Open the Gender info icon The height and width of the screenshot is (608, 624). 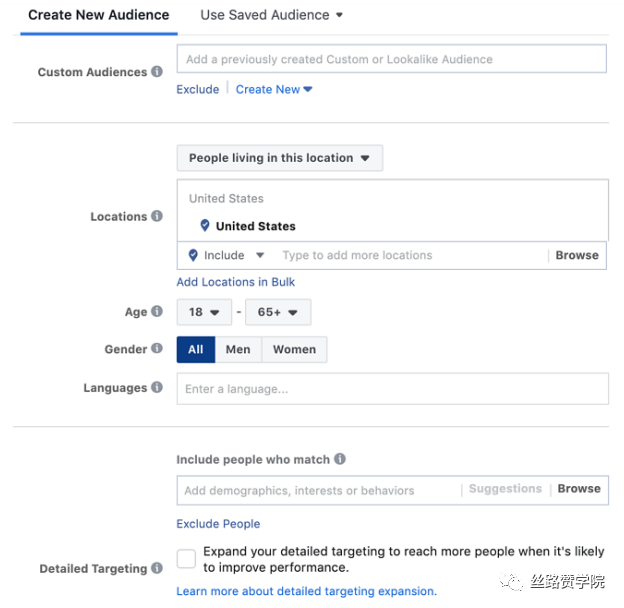tap(157, 349)
